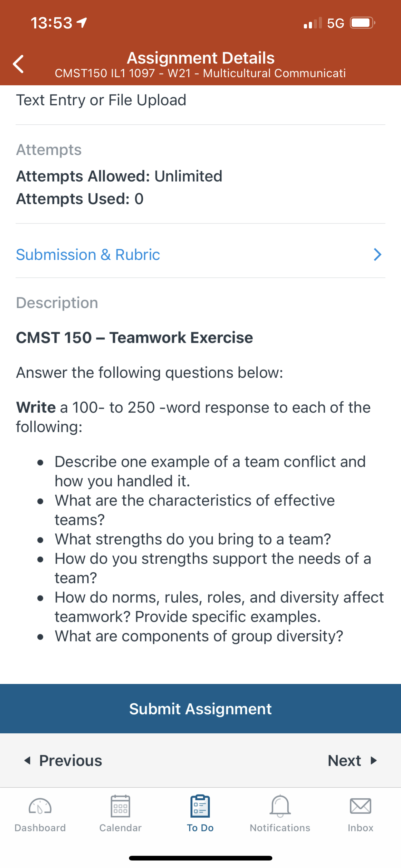Tap the cellular signal bars indicator
Screen dimensions: 401x868
coord(313,22)
